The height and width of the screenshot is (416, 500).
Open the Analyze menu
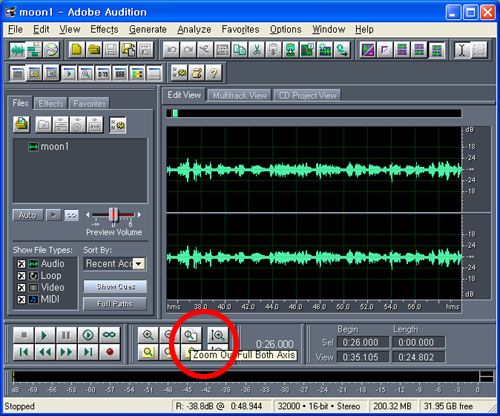pyautogui.click(x=194, y=29)
